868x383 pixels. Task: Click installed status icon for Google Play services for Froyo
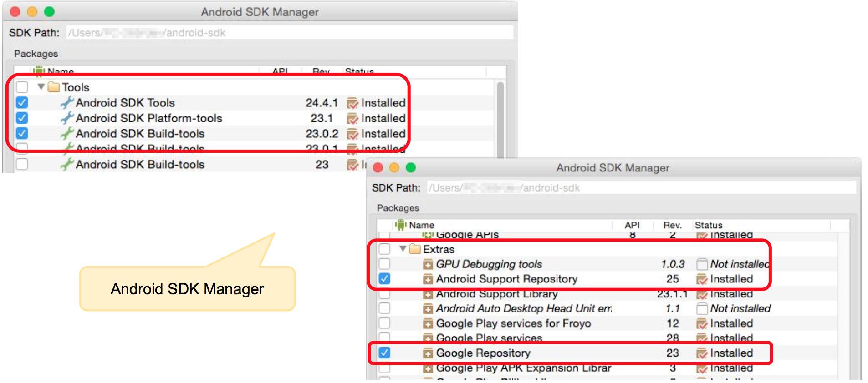point(702,323)
